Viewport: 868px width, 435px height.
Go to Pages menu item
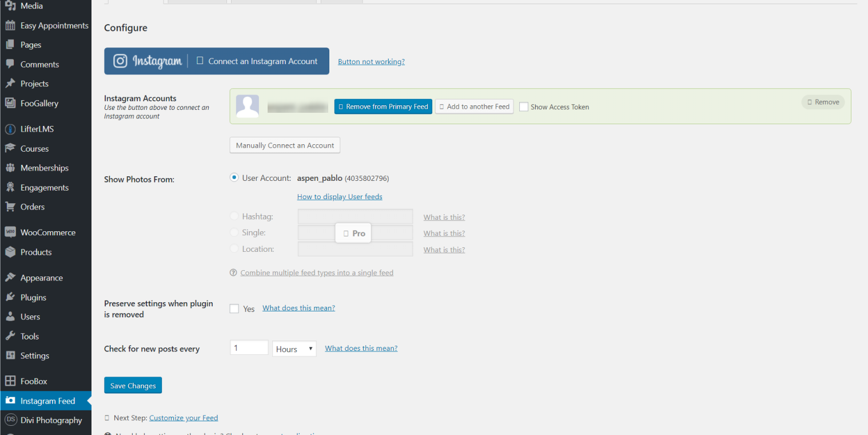coord(46,45)
